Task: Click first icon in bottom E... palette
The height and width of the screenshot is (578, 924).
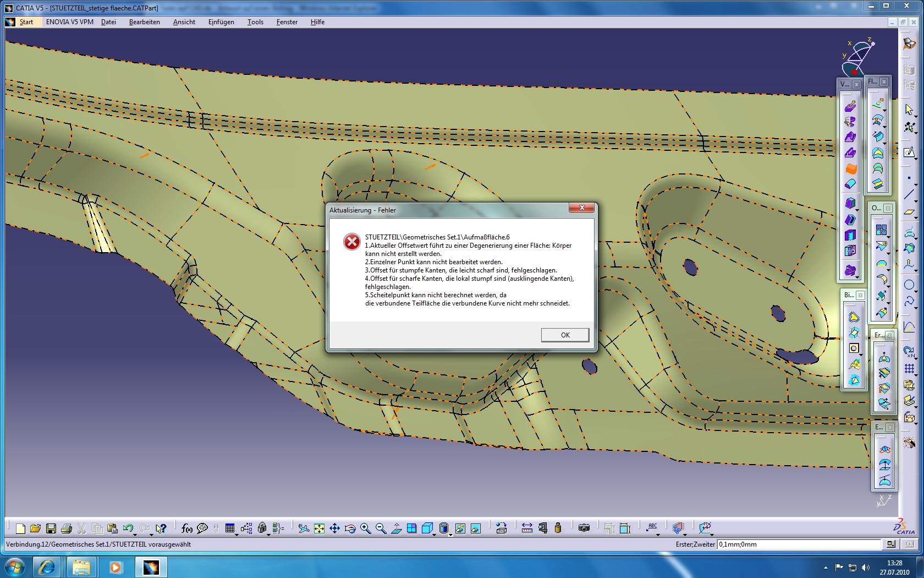Action: pos(884,449)
